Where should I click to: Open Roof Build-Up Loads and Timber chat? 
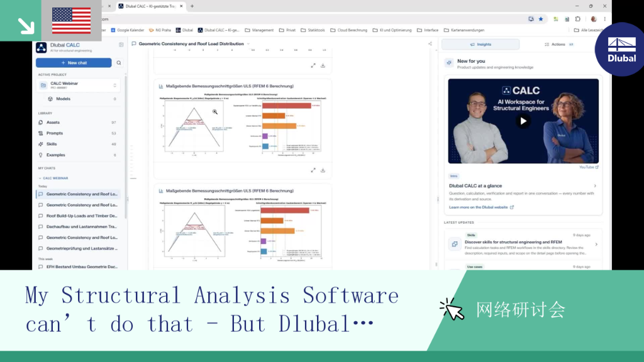click(78, 216)
